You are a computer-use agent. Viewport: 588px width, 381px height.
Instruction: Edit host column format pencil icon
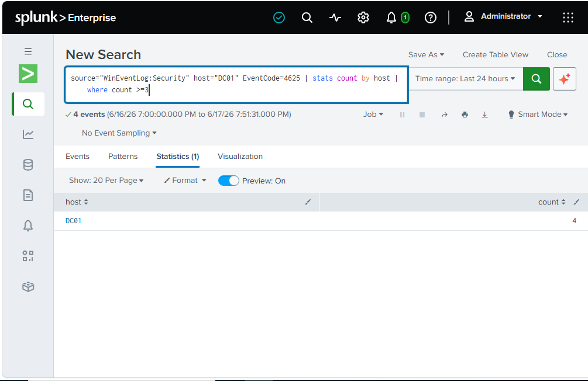tap(308, 202)
